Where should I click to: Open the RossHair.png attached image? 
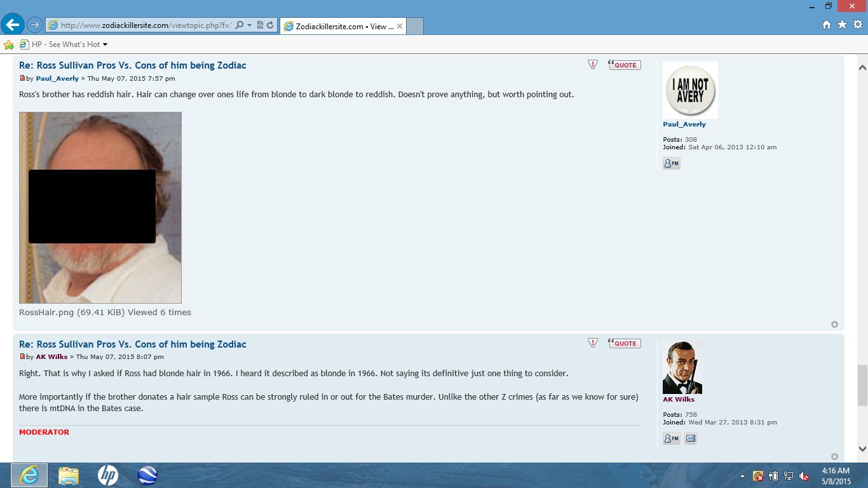pos(100,208)
